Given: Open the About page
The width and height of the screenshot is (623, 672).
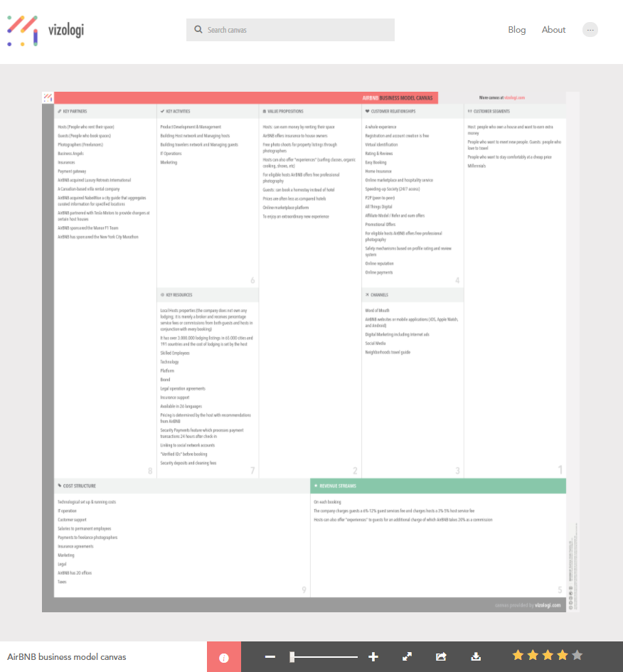Looking at the screenshot, I should pyautogui.click(x=553, y=30).
